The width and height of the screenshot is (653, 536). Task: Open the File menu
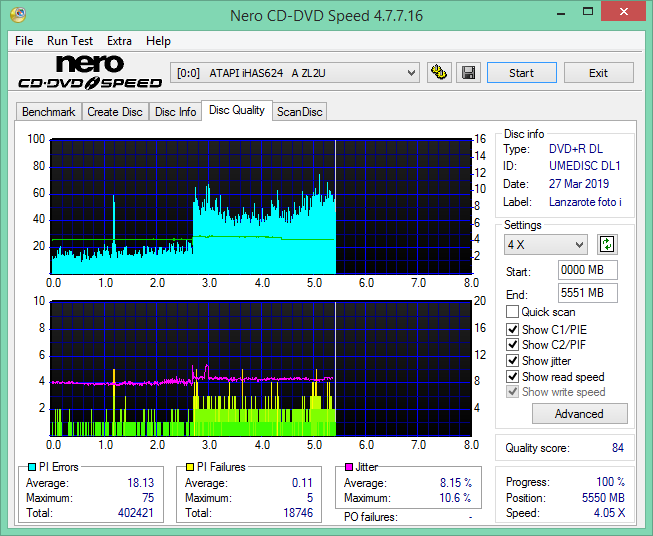(24, 41)
